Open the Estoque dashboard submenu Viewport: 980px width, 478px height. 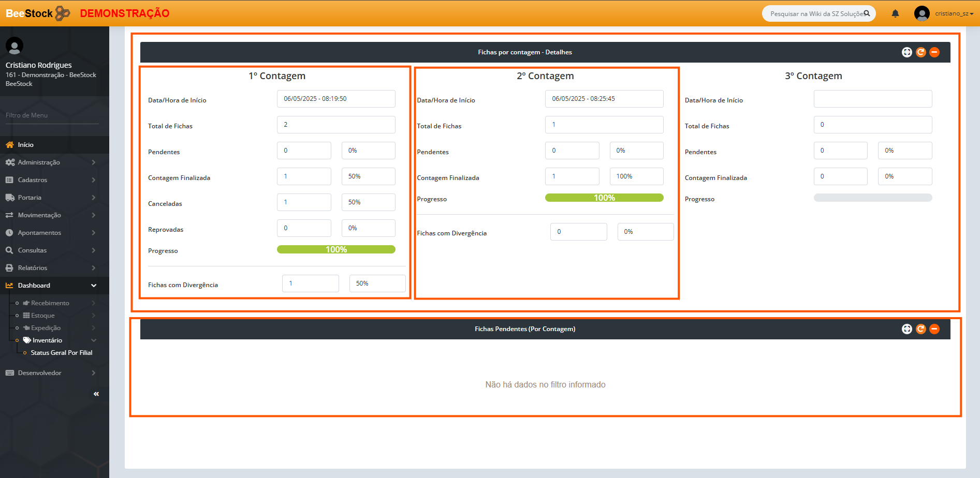[x=42, y=316]
